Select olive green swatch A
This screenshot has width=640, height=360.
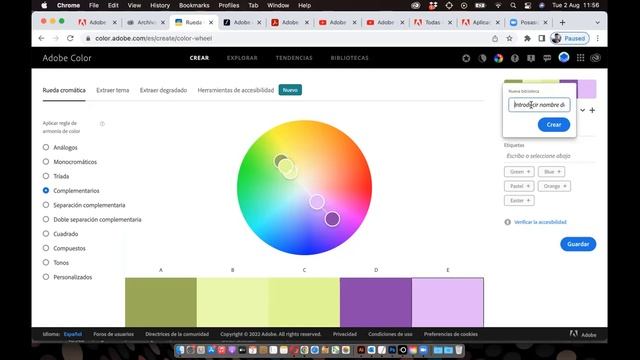tap(161, 302)
